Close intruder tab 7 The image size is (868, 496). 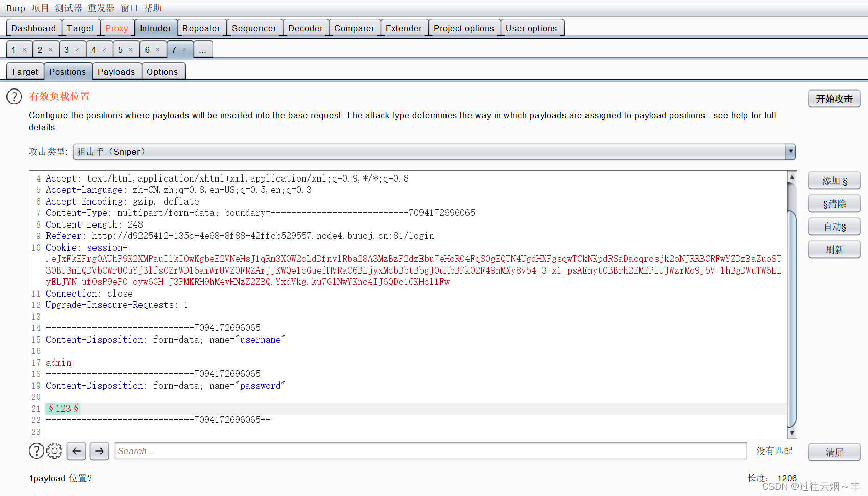click(184, 50)
